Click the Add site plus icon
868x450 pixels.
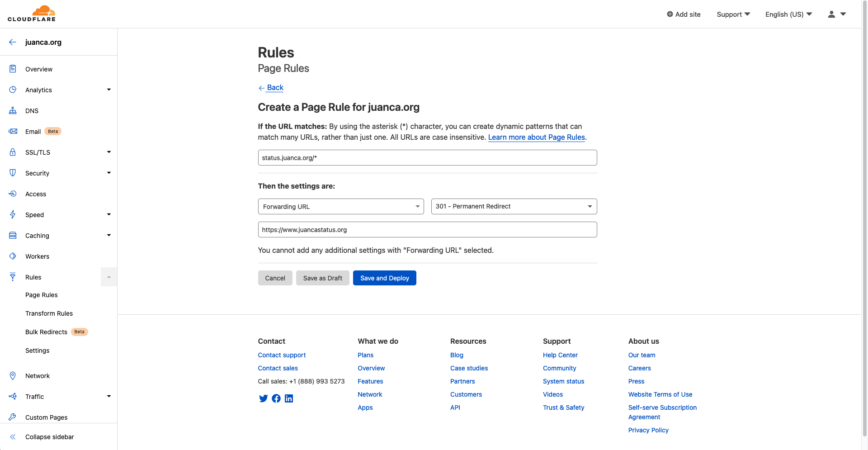coord(670,14)
